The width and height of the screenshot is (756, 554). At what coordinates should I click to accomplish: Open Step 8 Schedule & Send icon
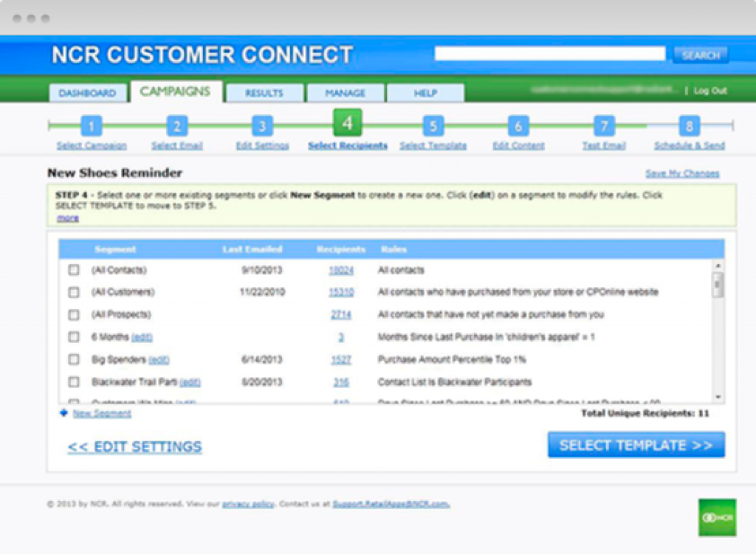click(x=688, y=125)
